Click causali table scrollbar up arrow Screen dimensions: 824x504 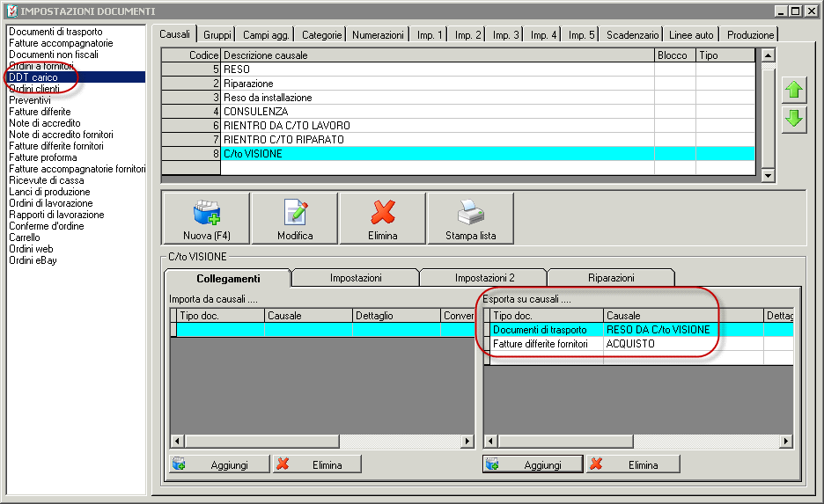point(769,55)
